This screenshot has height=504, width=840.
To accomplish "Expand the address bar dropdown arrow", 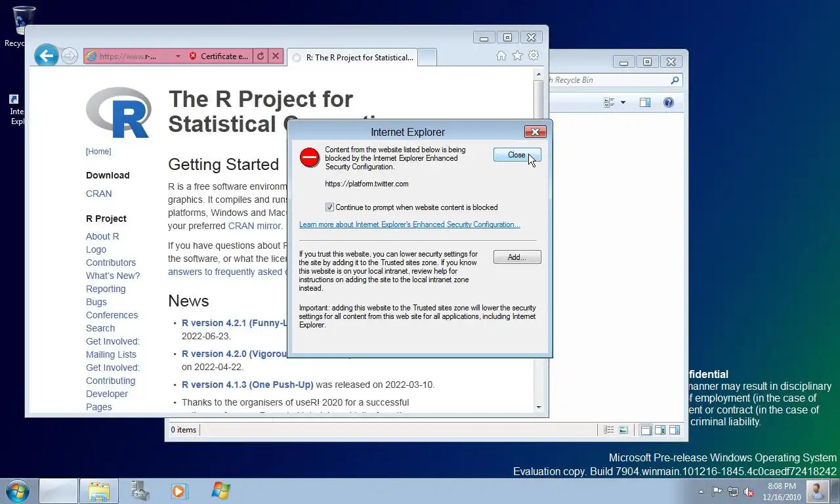I will click(177, 56).
